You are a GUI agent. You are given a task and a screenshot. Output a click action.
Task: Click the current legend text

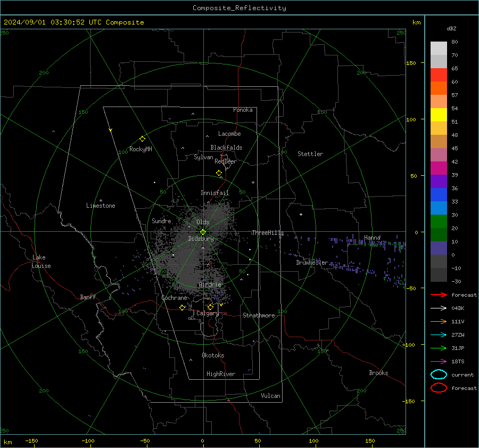click(x=463, y=374)
